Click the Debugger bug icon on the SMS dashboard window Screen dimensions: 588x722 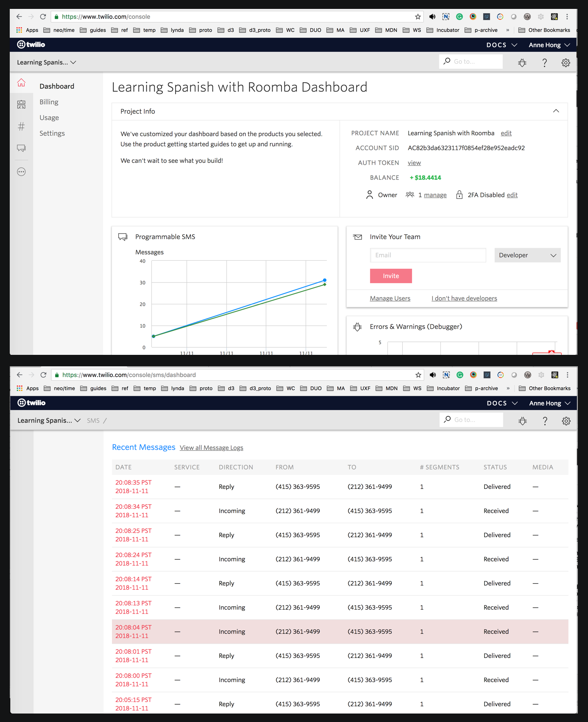click(523, 421)
